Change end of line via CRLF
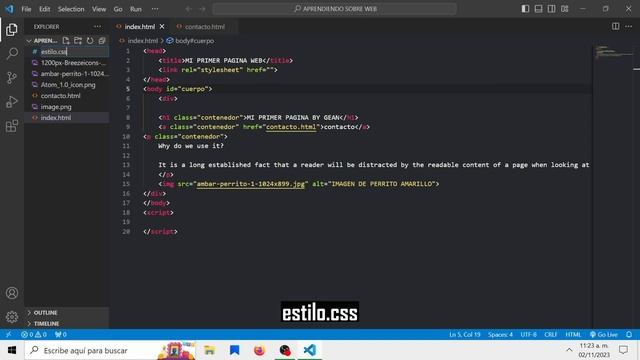Screen dimensions: 640x360 (x=550, y=334)
